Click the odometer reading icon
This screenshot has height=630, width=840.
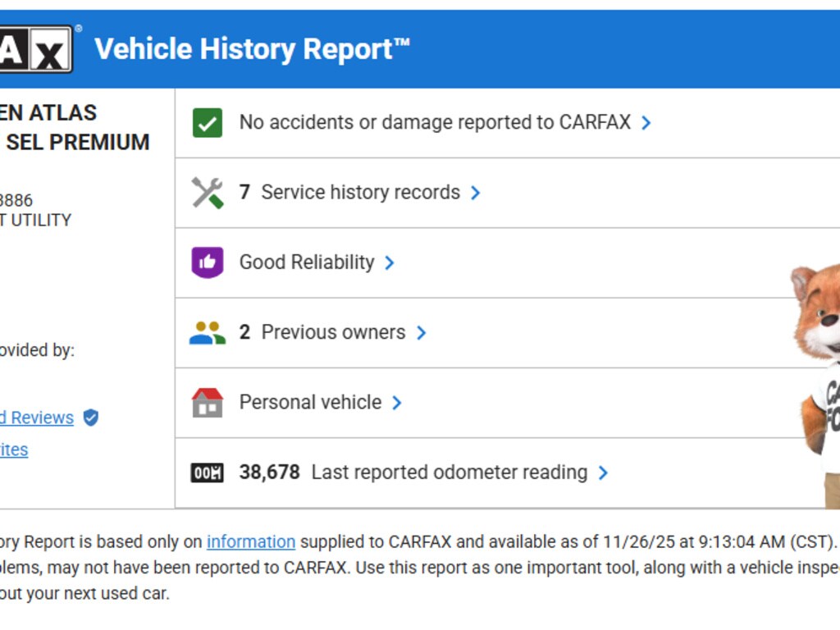[x=208, y=472]
